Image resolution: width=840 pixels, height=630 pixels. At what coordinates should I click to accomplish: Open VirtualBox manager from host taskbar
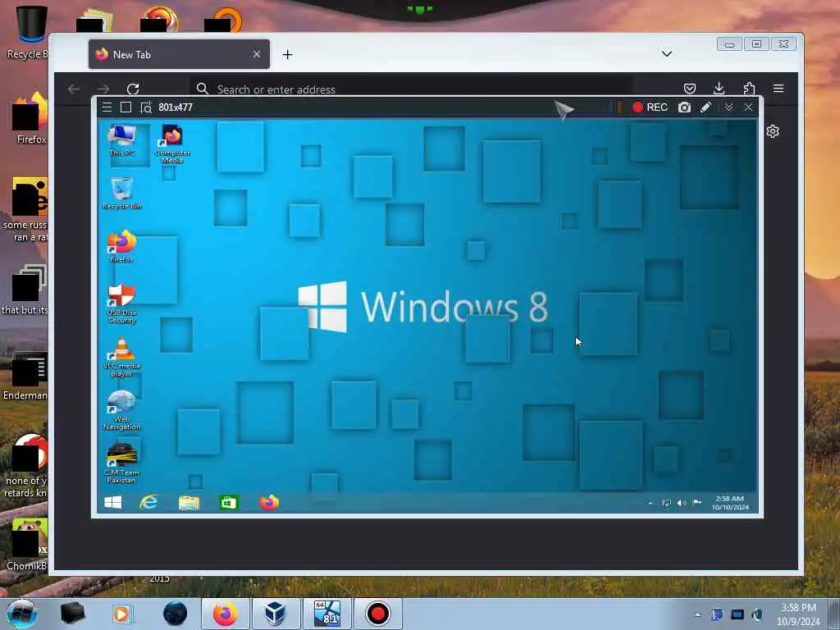[276, 614]
